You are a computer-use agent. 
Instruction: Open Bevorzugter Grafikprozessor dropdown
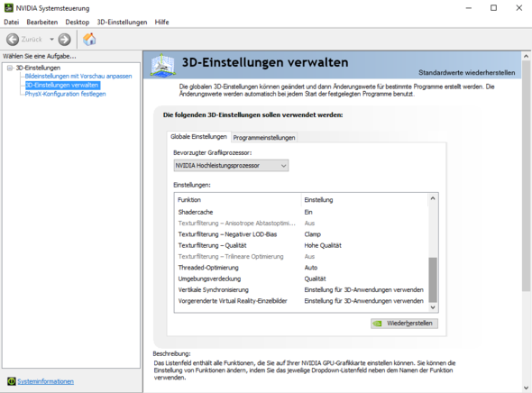(231, 166)
